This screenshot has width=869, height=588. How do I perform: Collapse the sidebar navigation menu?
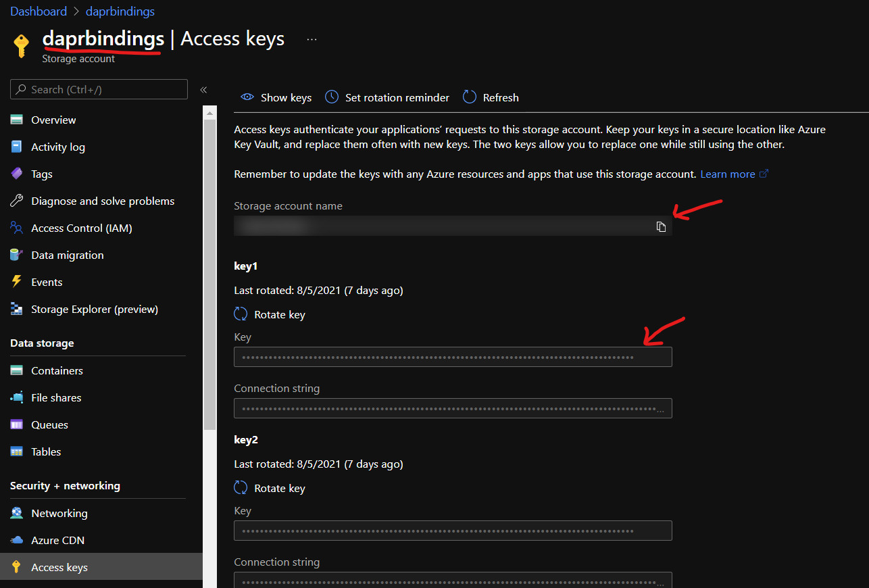(x=203, y=90)
